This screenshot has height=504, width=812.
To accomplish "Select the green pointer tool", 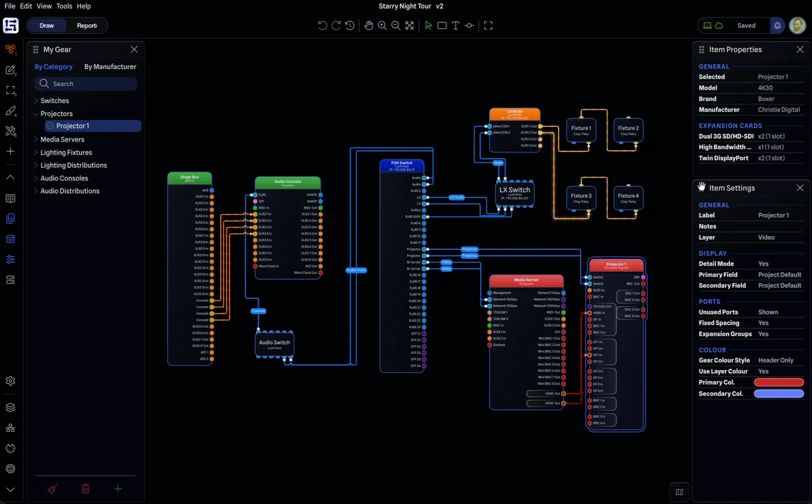I will (429, 25).
